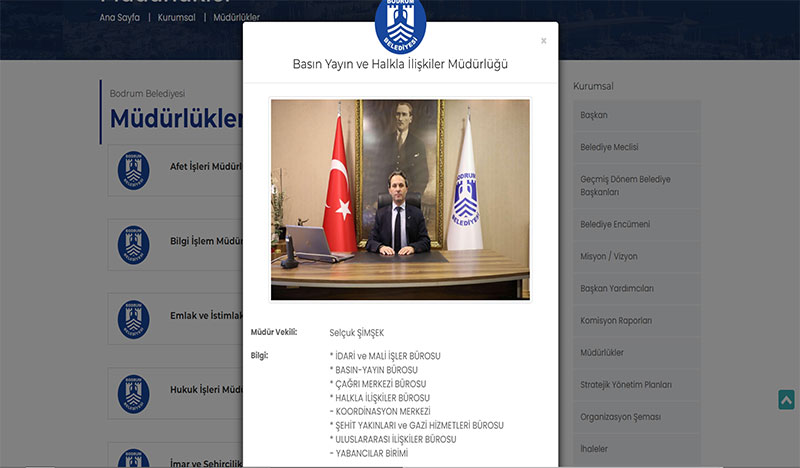
Task: Click the İDARİ ve MALİ İŞLER BÜROSU line
Action: tap(385, 356)
